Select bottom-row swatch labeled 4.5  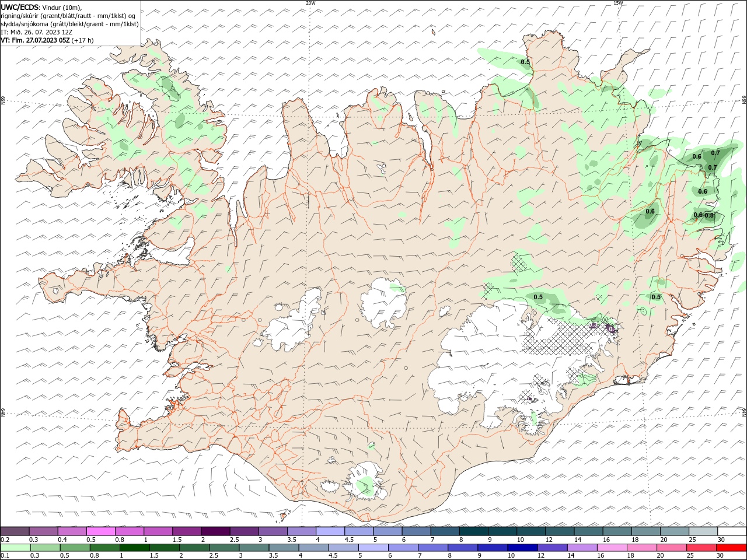[343, 548]
